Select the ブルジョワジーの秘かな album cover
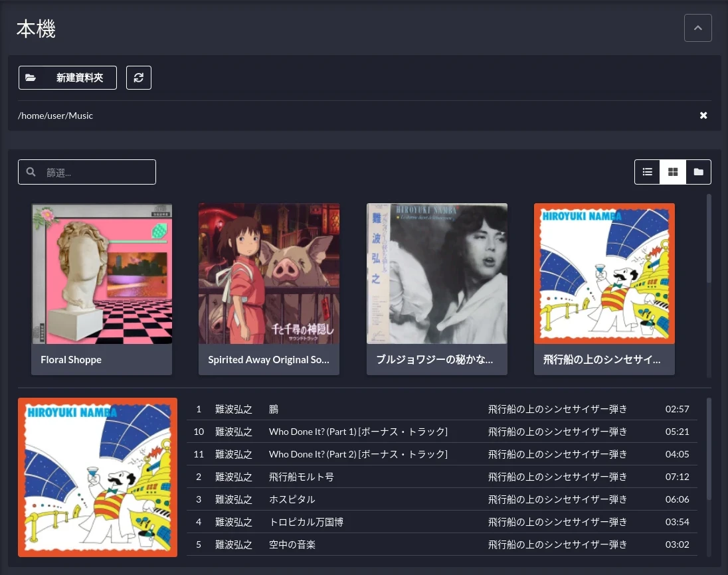Screen dimensions: 728x575 (x=437, y=274)
